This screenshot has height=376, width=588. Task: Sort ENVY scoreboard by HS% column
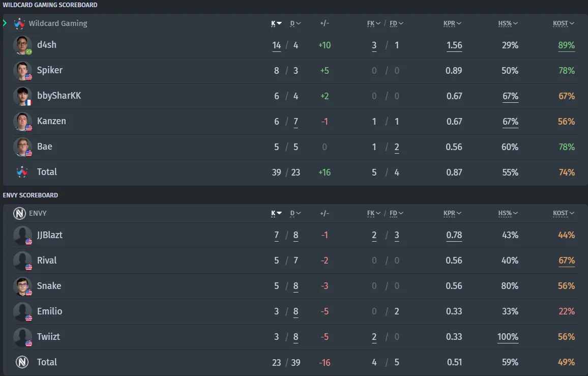[508, 214]
